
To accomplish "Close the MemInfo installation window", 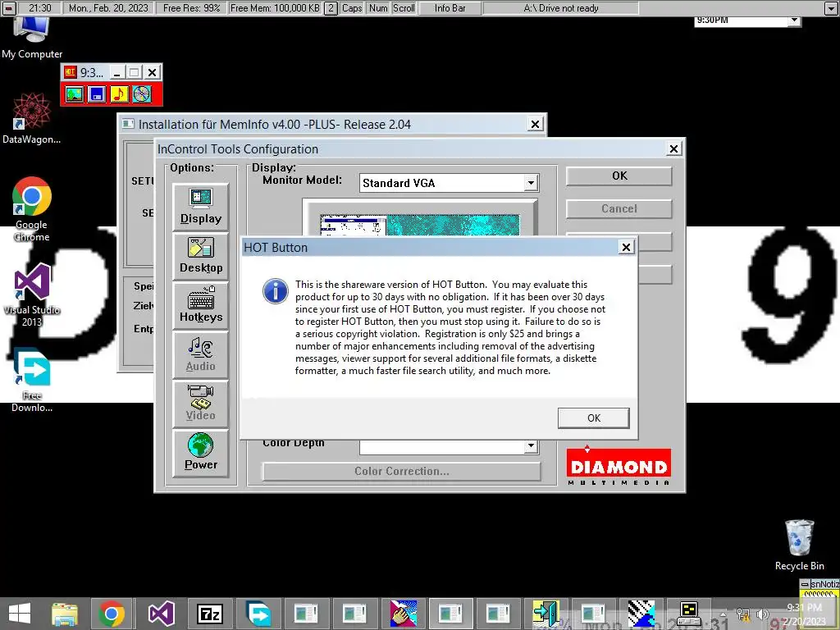I will pyautogui.click(x=535, y=125).
